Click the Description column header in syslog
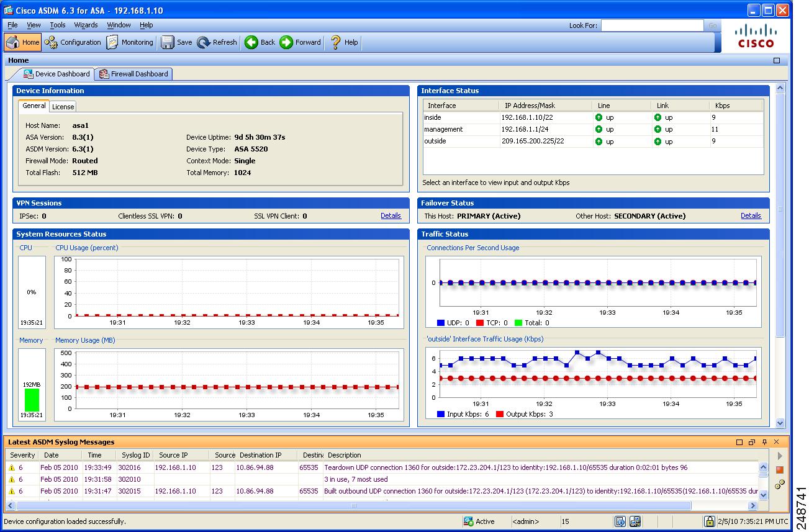The width and height of the screenshot is (809, 532). coord(541,455)
